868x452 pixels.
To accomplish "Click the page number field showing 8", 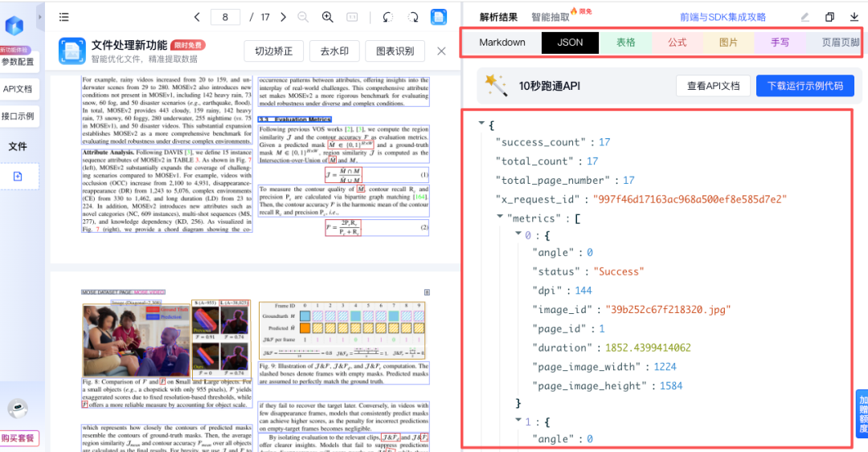I will click(x=225, y=17).
